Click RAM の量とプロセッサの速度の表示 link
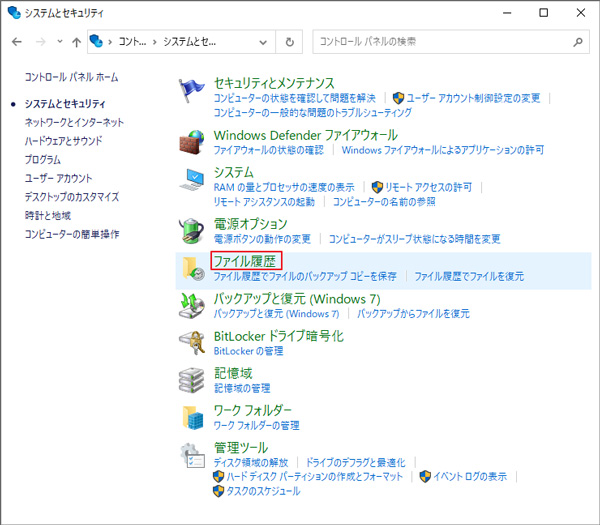Screen dimensions: 600x525 tap(284, 187)
